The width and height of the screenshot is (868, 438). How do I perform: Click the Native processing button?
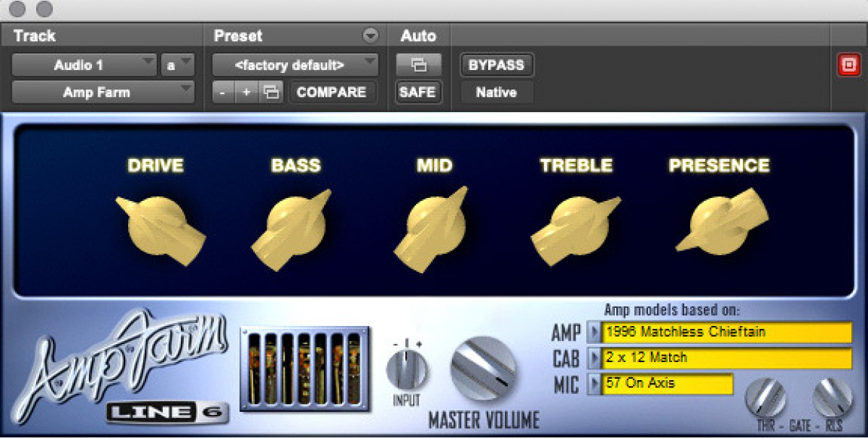coord(496,93)
